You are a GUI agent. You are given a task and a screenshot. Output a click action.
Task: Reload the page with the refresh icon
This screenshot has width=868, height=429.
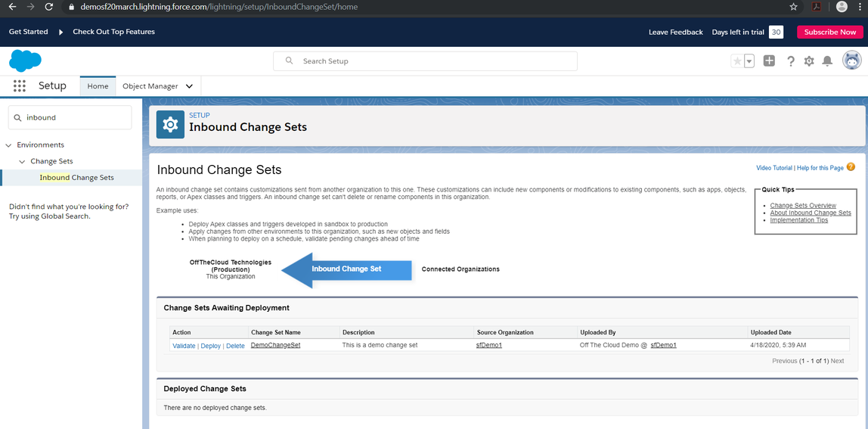click(48, 8)
